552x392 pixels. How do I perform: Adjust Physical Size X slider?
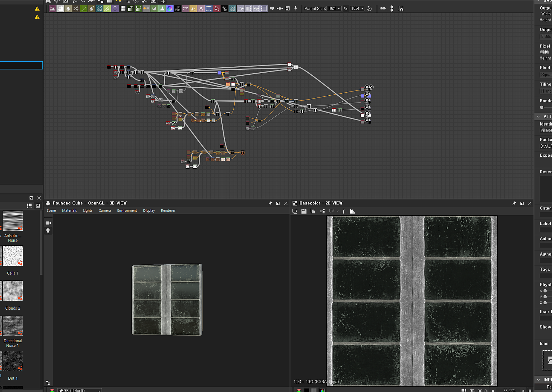point(545,291)
